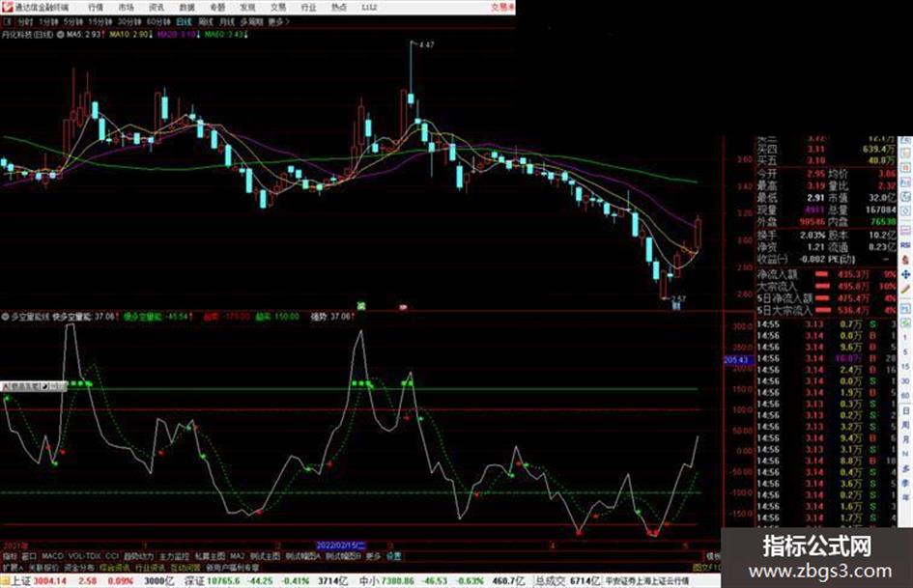913x588 pixels.
Task: Click the gear icon beside the MA5 label
Action: click(61, 35)
